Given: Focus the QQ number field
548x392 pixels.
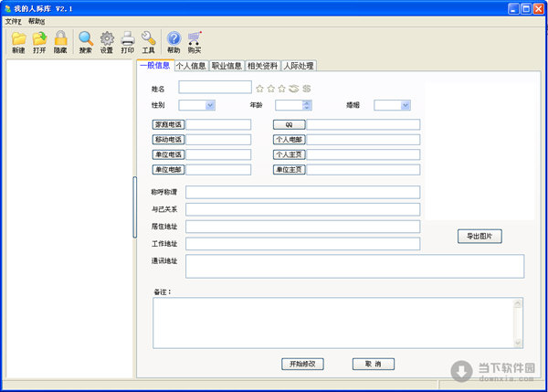Looking at the screenshot, I should [x=364, y=124].
